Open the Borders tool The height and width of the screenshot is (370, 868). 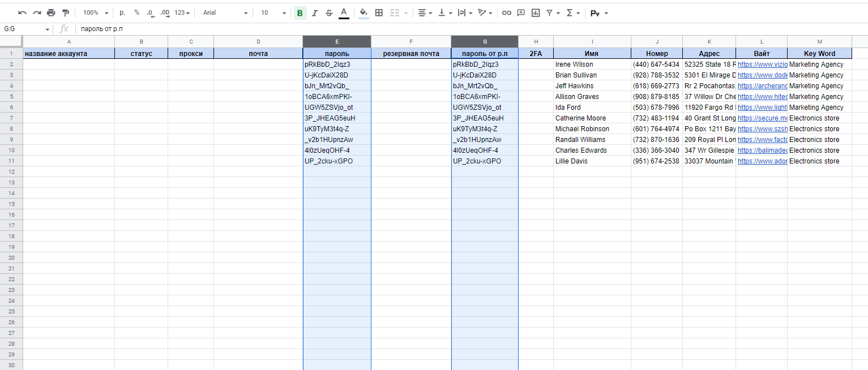pyautogui.click(x=379, y=12)
